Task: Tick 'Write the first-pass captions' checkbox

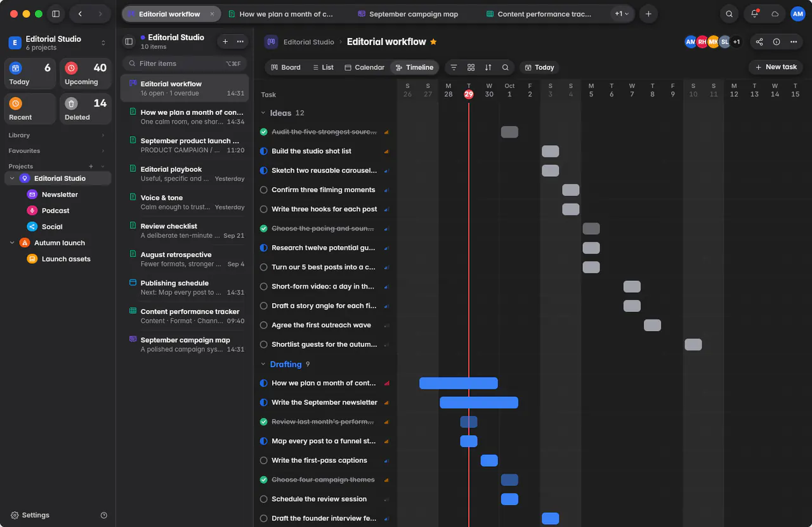Action: (264, 460)
